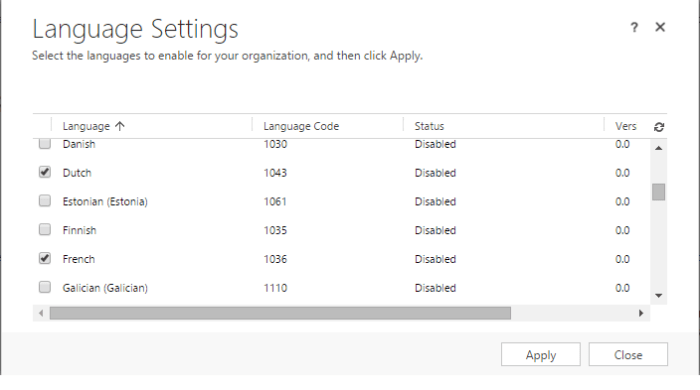
Task: Select the Dutch language name
Action: [x=77, y=173]
